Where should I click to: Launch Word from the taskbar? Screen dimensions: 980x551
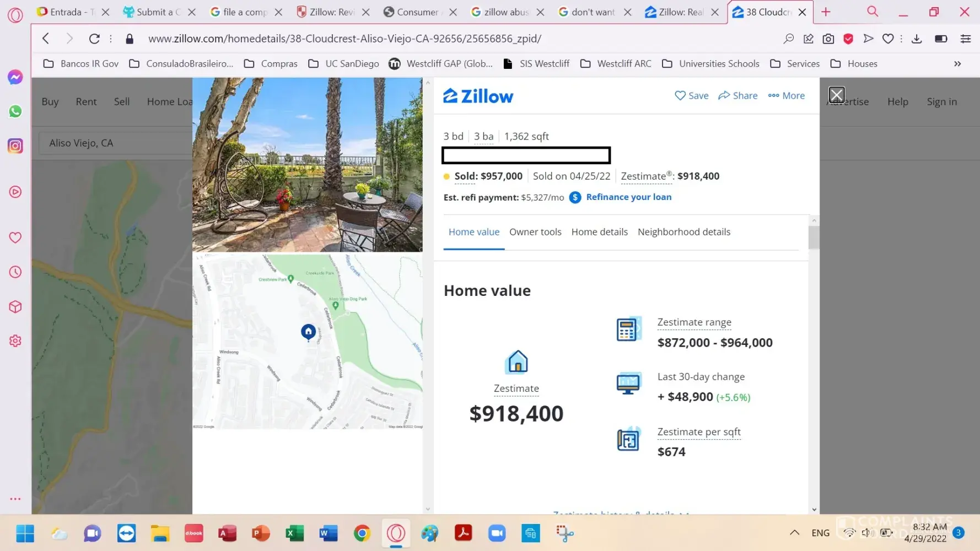click(328, 533)
